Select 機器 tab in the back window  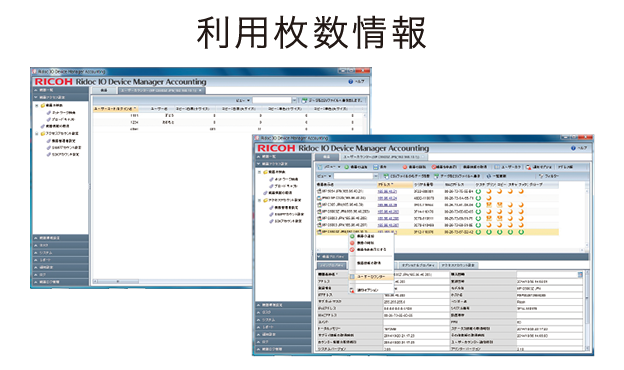tap(103, 90)
